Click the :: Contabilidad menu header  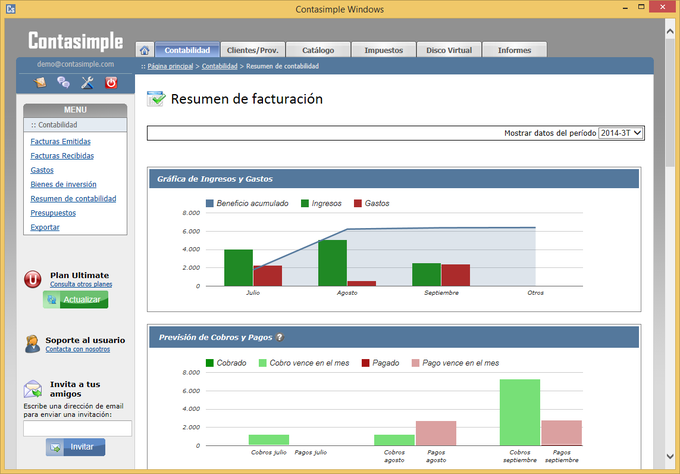tap(75, 125)
